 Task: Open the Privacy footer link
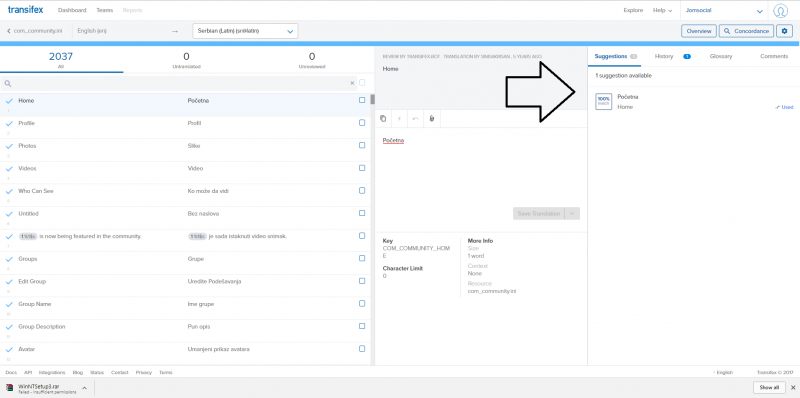point(144,372)
